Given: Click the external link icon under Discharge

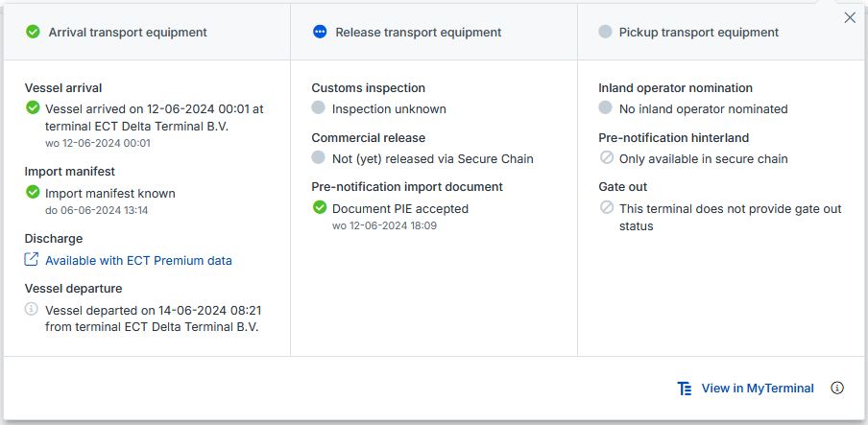Looking at the screenshot, I should pyautogui.click(x=32, y=259).
